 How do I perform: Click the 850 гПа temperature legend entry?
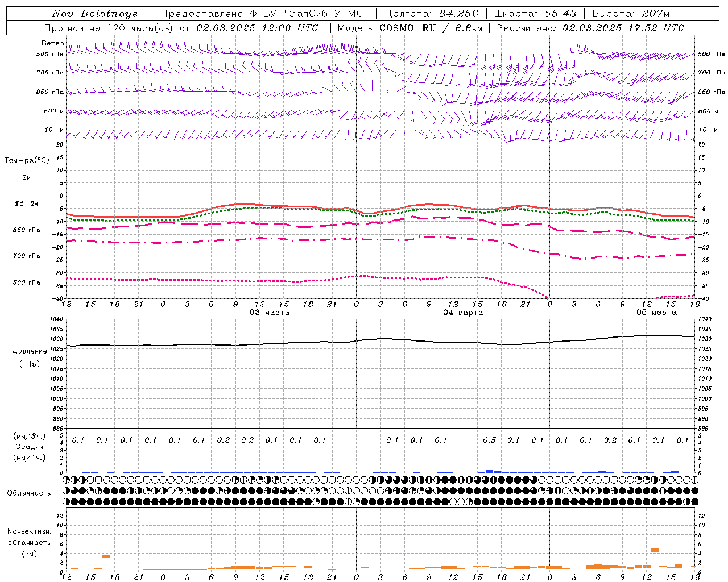(x=26, y=230)
